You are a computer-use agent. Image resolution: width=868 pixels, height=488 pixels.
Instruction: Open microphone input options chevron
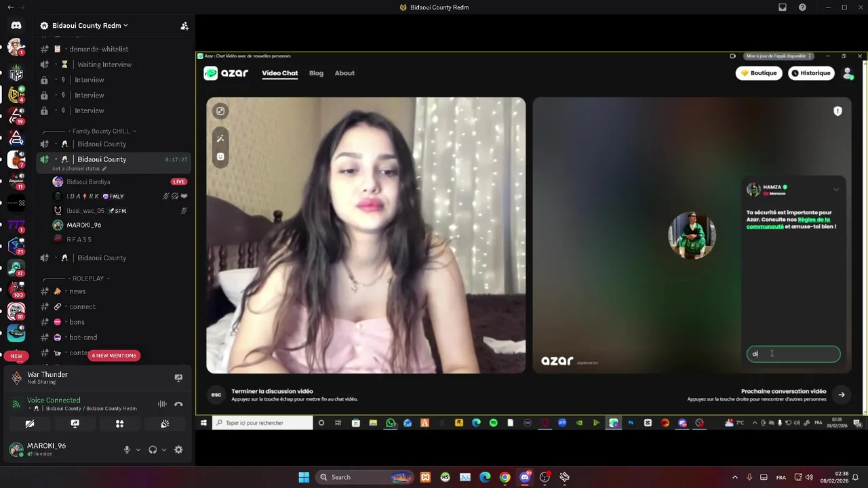(138, 449)
